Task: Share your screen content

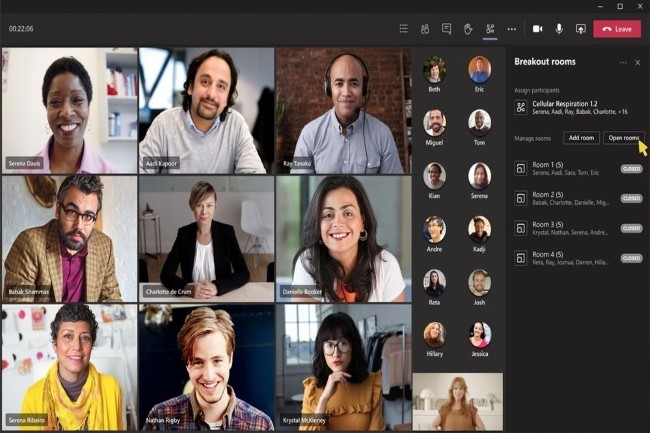Action: coord(581,29)
